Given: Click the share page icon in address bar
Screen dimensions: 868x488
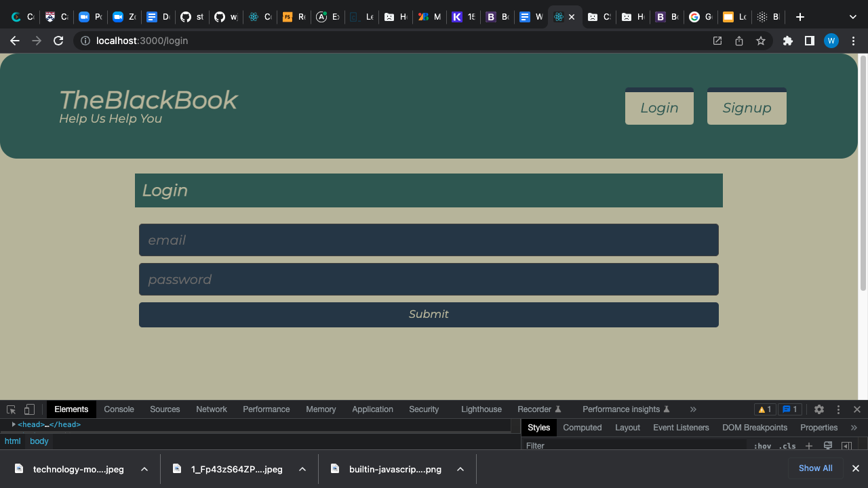Looking at the screenshot, I should coord(739,41).
